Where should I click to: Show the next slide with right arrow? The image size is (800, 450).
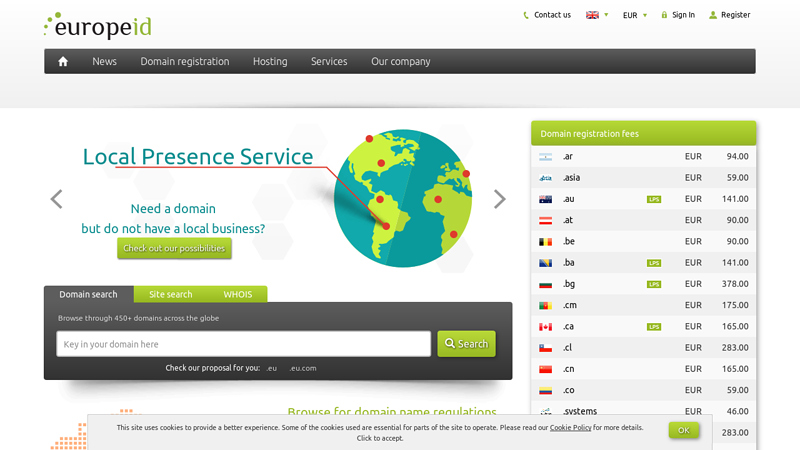point(500,199)
